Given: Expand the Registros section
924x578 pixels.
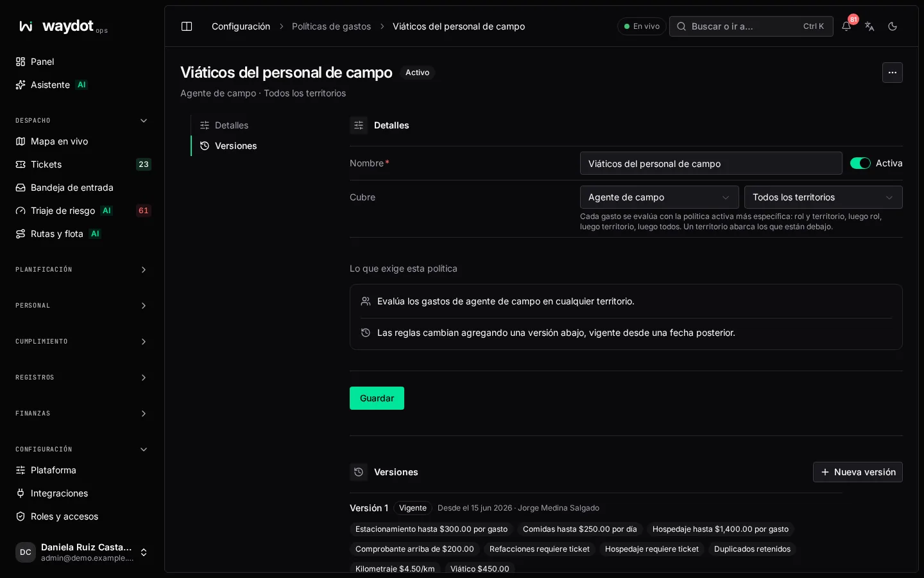Looking at the screenshot, I should point(82,378).
